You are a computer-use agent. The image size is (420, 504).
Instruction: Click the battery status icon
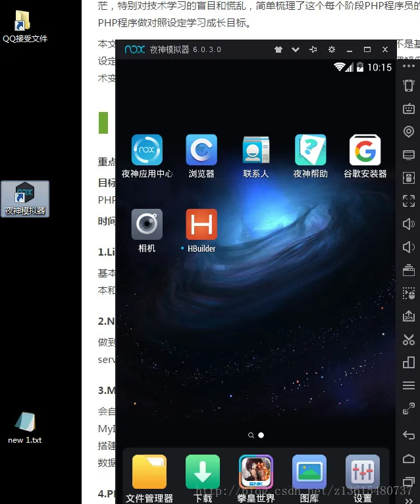(360, 67)
